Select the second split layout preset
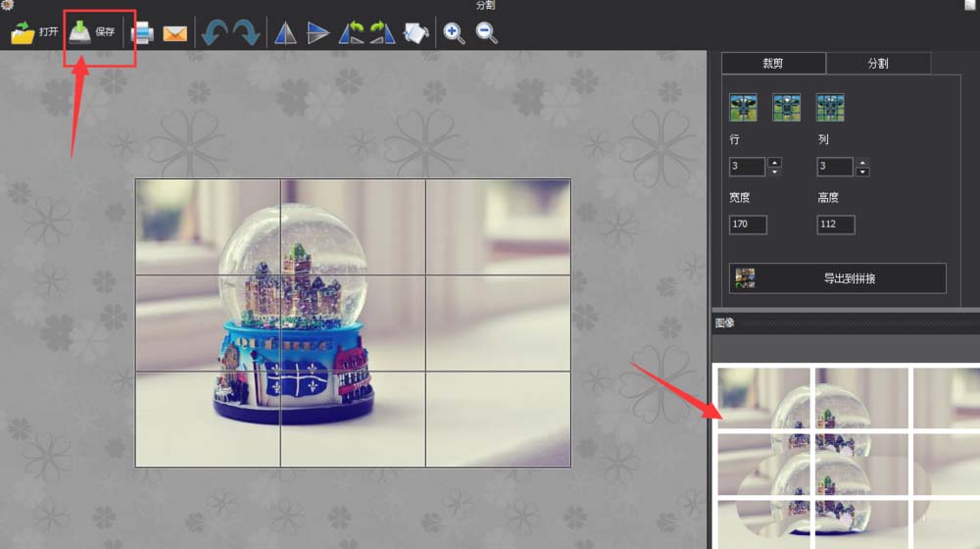The width and height of the screenshot is (980, 549). tap(786, 108)
